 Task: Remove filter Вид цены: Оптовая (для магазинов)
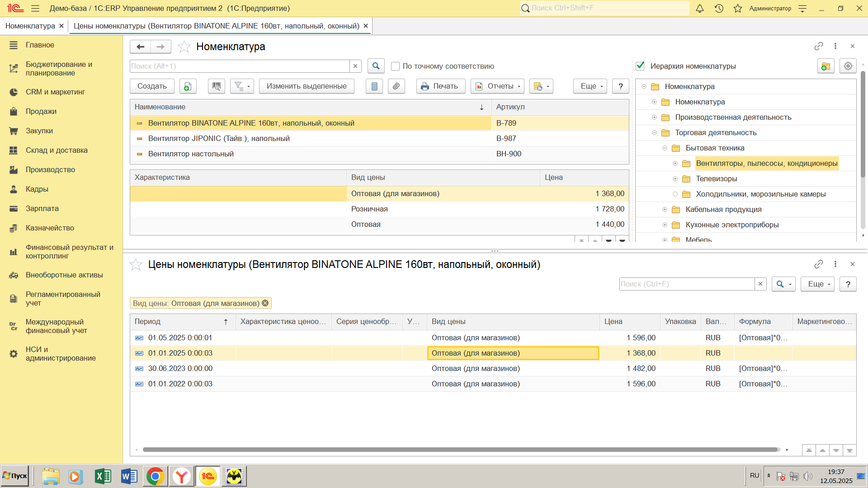[265, 303]
